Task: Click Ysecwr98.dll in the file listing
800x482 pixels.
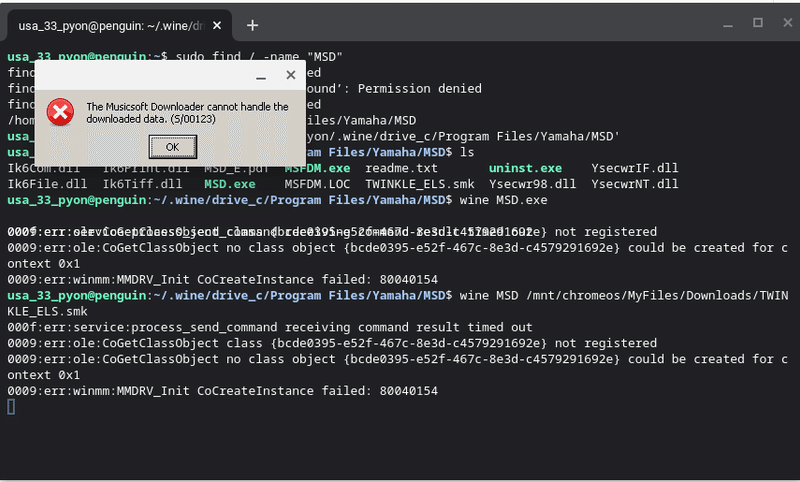Action: point(532,184)
